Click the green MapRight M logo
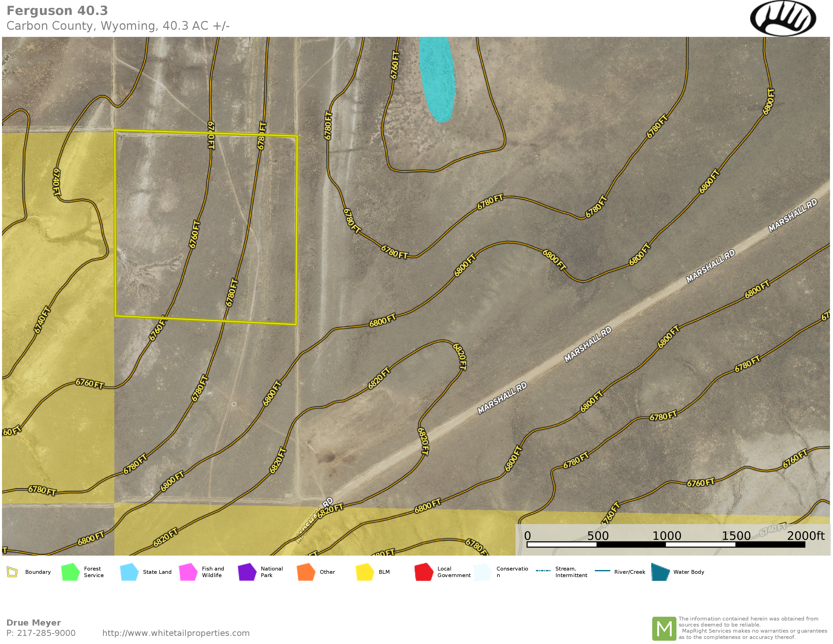 (664, 628)
